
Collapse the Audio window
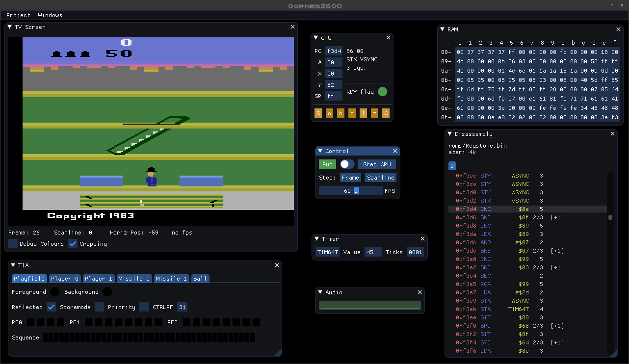(x=320, y=292)
